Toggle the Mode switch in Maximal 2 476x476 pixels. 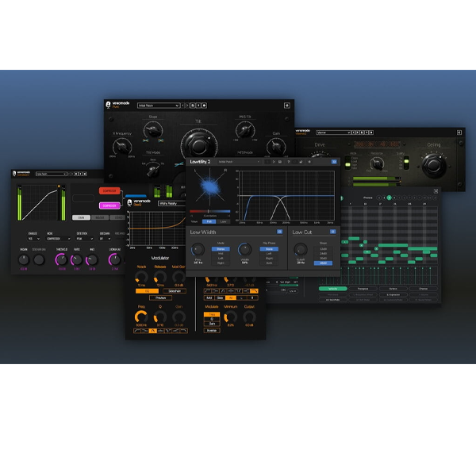(347, 163)
